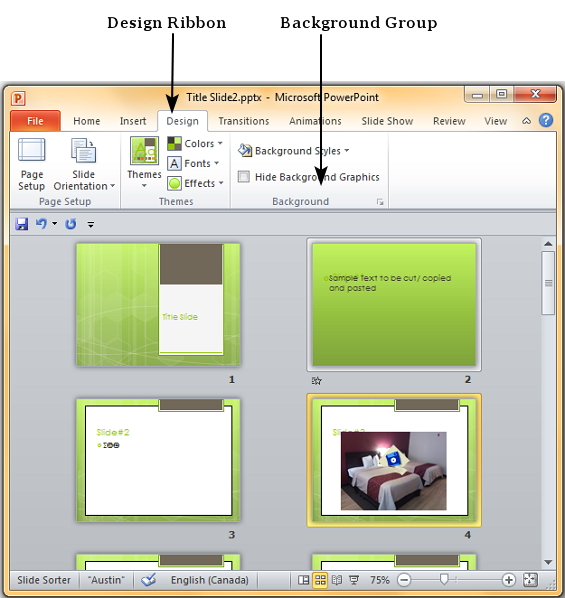
Task: Expand the Themes gallery arrow
Action: [x=144, y=186]
